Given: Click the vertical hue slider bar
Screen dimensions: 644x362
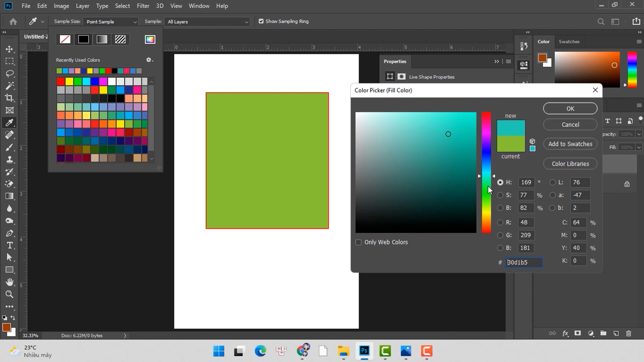Looking at the screenshot, I should click(486, 172).
